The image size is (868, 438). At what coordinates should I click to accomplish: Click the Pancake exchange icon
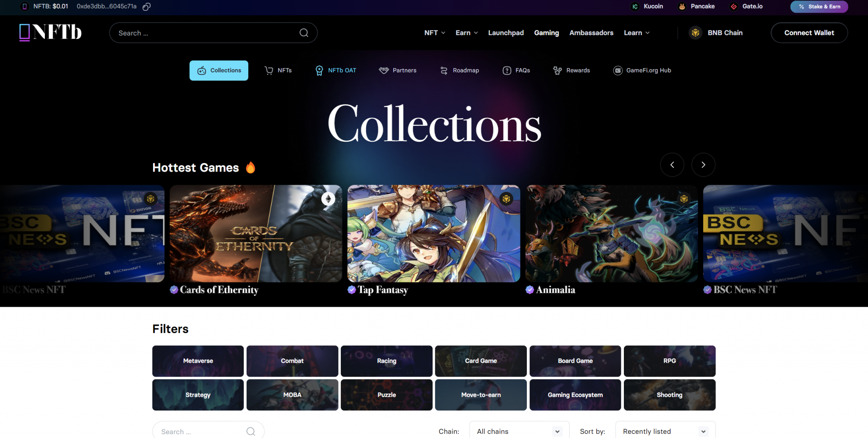(682, 6)
